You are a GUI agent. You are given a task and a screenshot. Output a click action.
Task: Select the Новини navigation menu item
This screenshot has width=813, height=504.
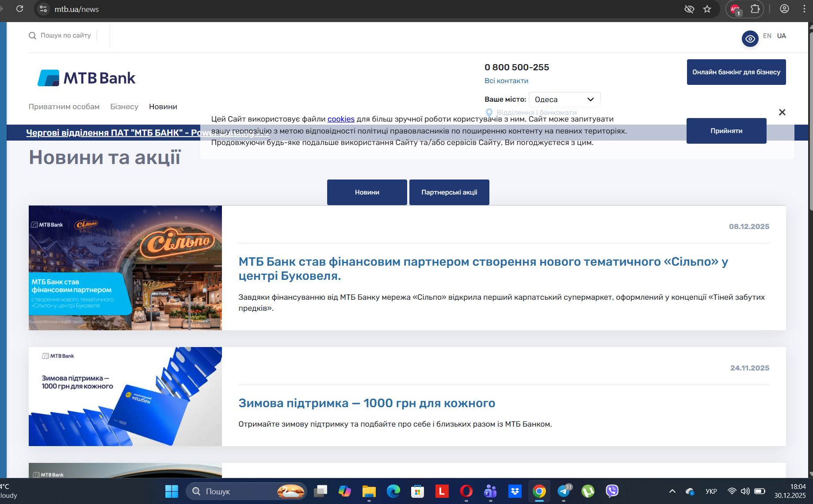point(163,107)
